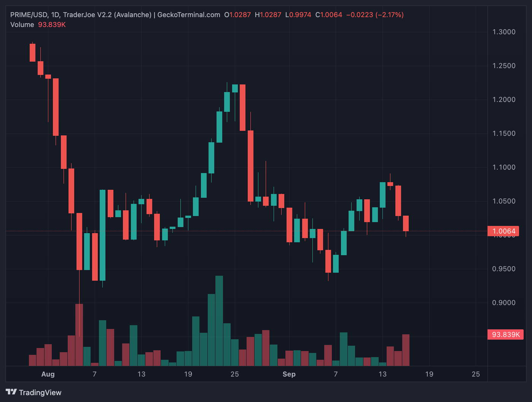532x402 pixels.
Task: Click the 1.0500 price axis label
Action: pyautogui.click(x=504, y=201)
